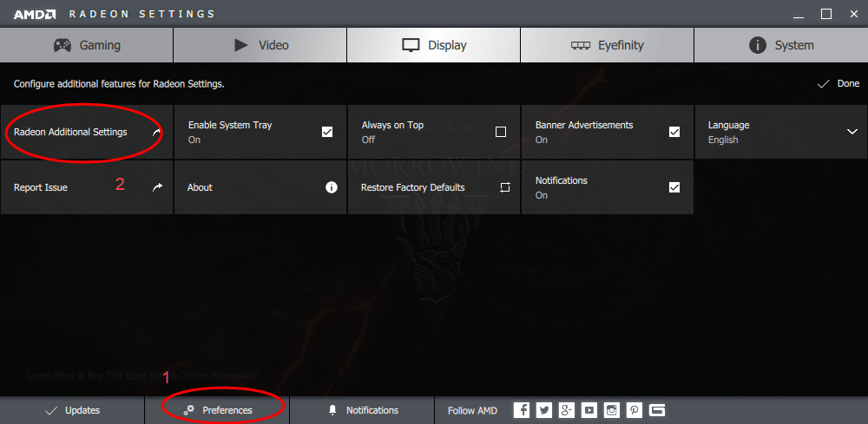Click the Elder Scrolls Online Morrowind link
Screen dimensions: 868x424
[142, 375]
